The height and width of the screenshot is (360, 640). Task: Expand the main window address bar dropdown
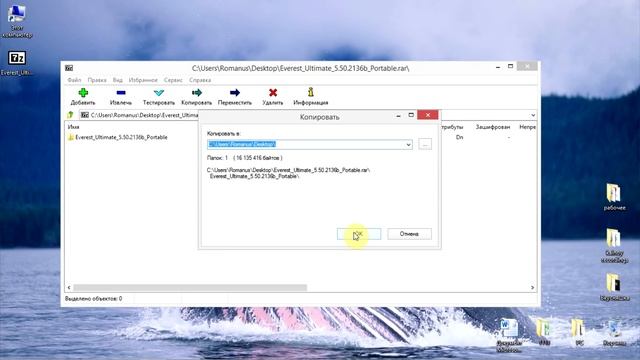(x=533, y=115)
